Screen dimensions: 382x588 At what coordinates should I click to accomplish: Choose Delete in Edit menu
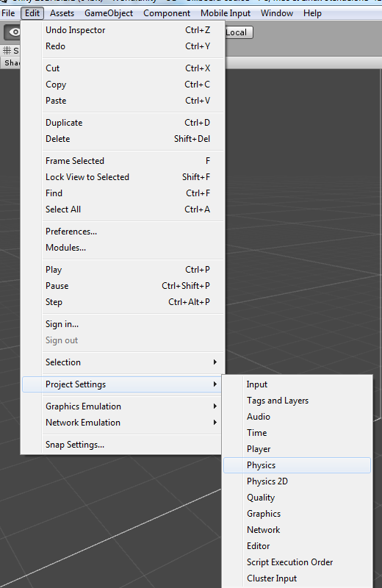tap(123, 139)
